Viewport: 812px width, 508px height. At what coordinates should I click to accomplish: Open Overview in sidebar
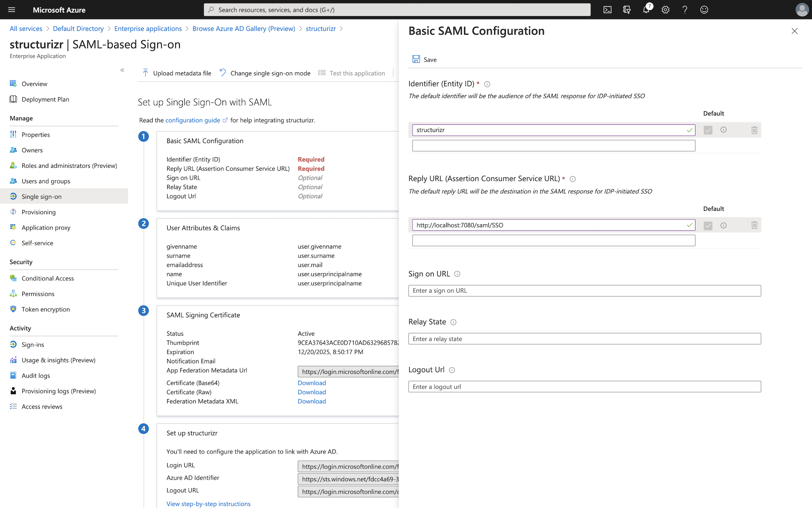35,84
